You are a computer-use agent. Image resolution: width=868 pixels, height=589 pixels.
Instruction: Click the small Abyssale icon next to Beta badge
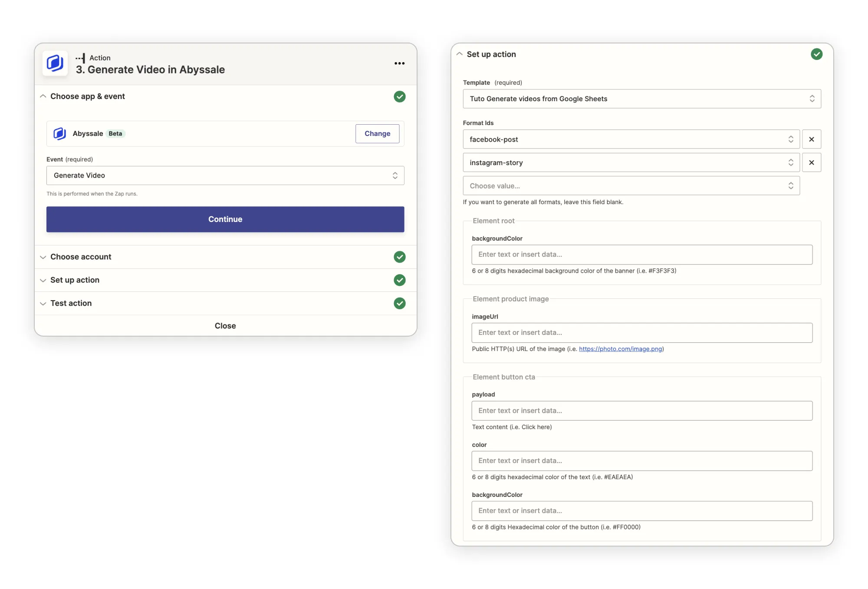(60, 133)
